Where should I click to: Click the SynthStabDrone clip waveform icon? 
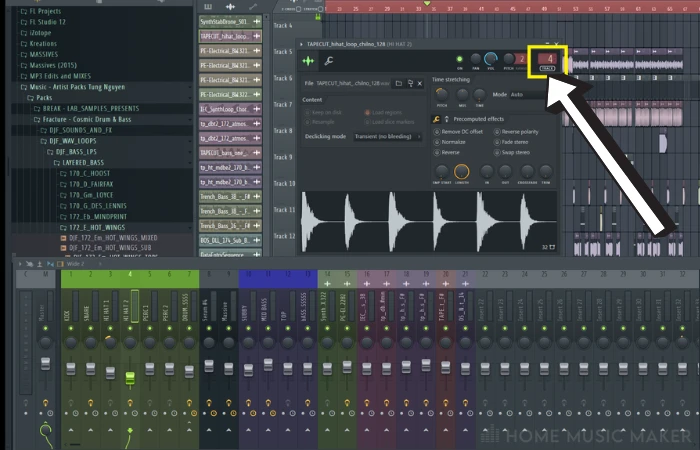coord(257,21)
